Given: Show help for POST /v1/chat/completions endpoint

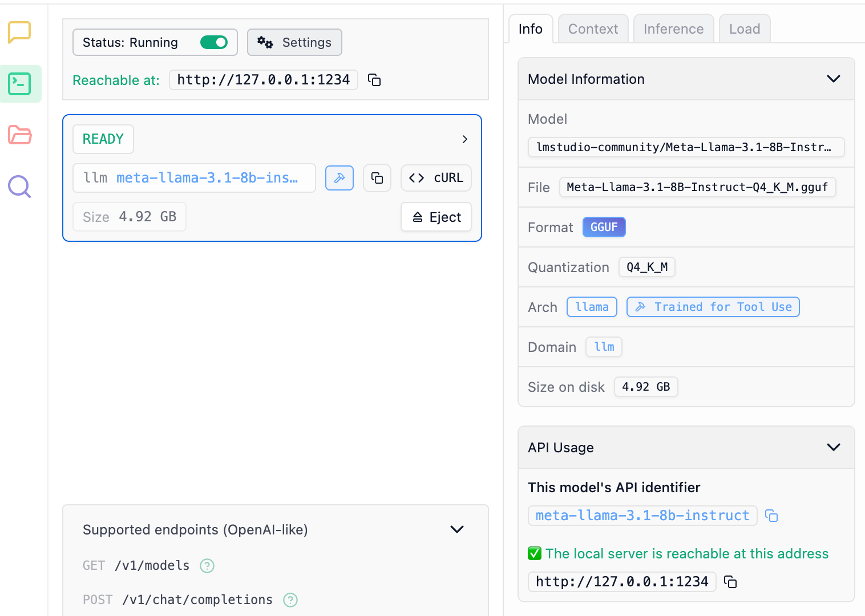Looking at the screenshot, I should coord(290,600).
